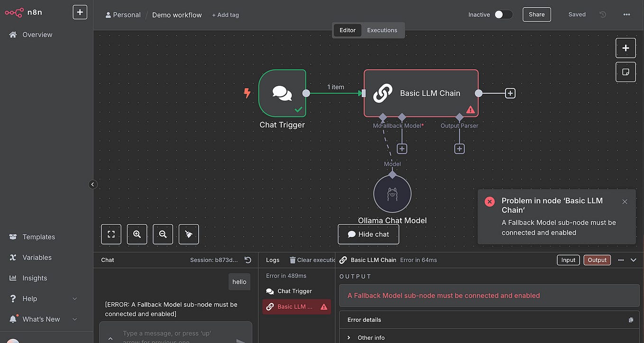Hide the chat panel

(x=368, y=234)
